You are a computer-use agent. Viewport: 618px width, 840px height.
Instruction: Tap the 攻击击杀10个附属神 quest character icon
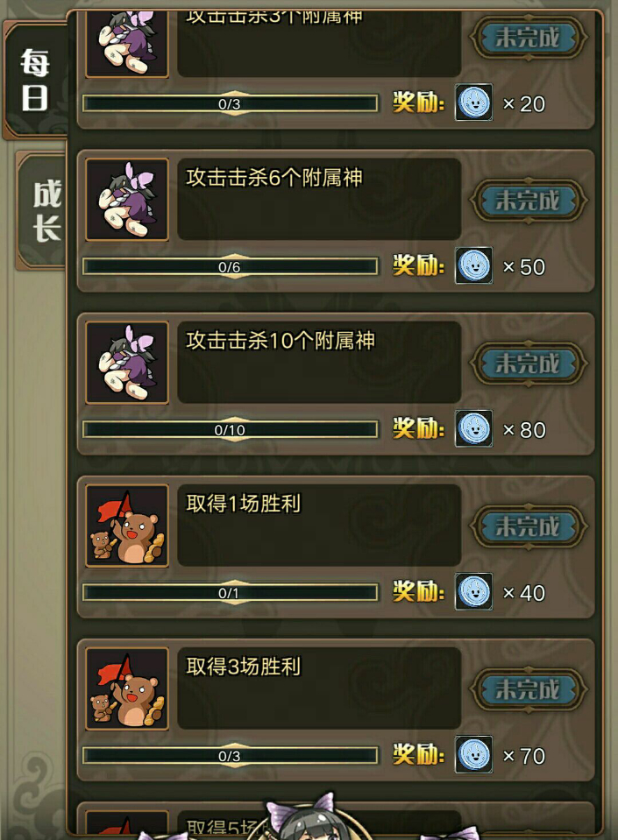click(127, 363)
